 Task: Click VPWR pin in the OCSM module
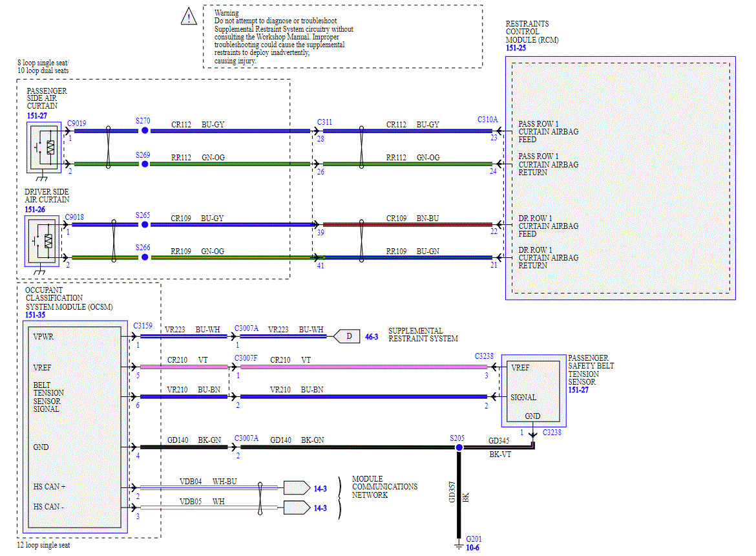[43, 337]
